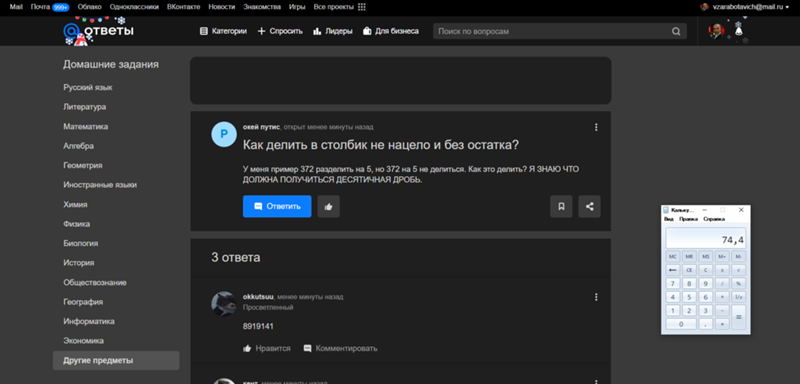
Task: Select Другие предметы sidebar category
Action: pyautogui.click(x=116, y=361)
